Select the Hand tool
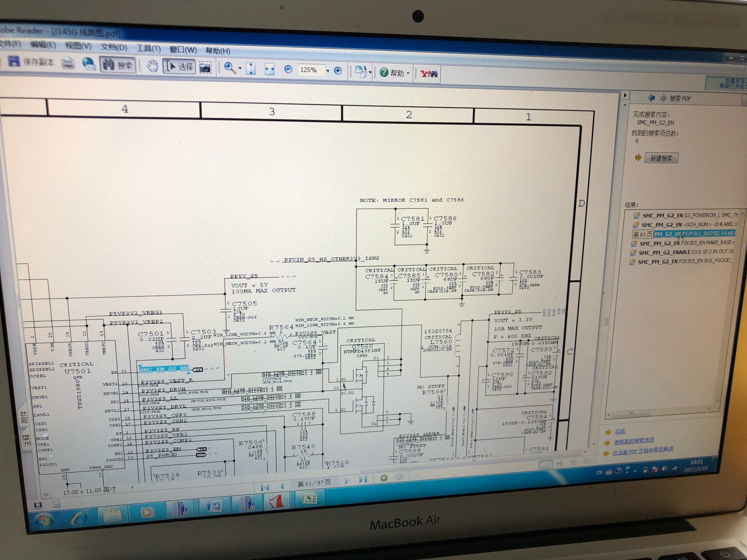747x560 pixels. pos(152,66)
